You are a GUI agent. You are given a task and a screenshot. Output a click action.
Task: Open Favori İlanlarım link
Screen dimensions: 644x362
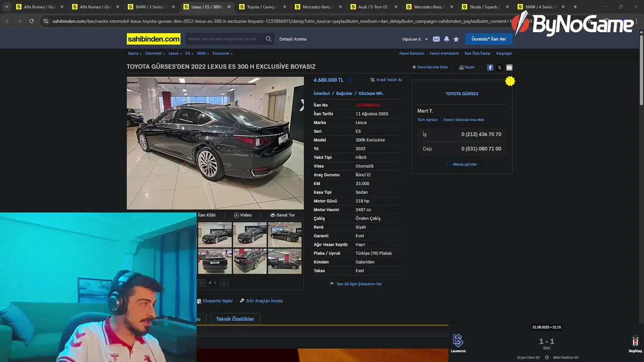coord(412,53)
